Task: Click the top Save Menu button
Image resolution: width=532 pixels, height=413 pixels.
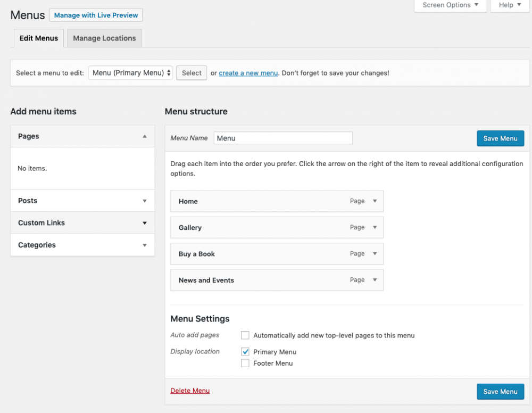Action: coord(500,138)
